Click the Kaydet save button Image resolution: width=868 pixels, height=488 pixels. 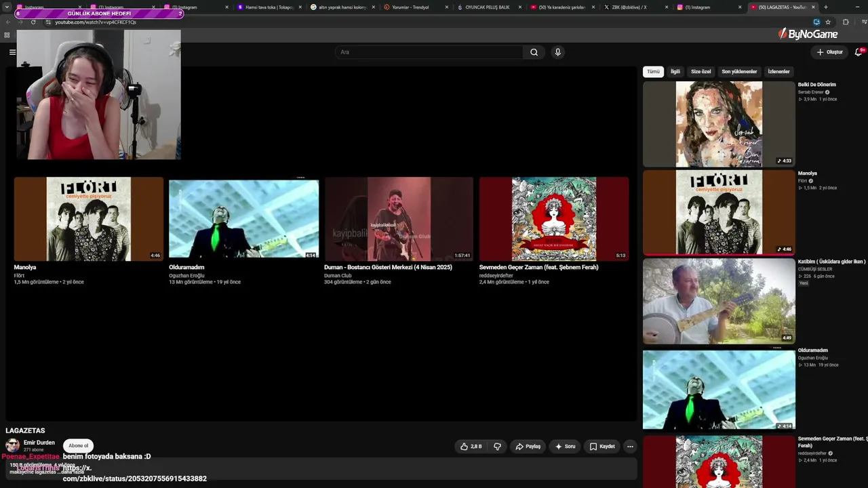(x=602, y=447)
